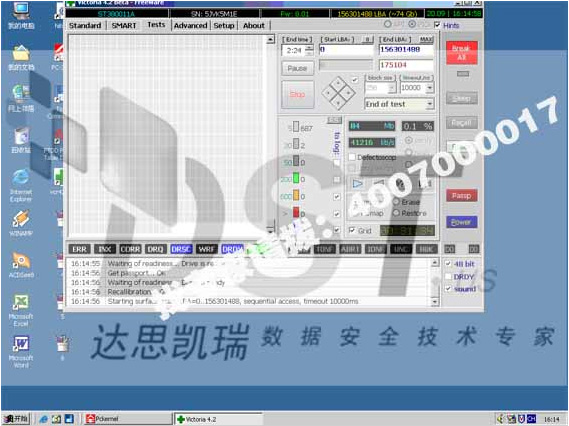Click the Pause button
Viewport: 569px width, 426px height.
coord(298,68)
